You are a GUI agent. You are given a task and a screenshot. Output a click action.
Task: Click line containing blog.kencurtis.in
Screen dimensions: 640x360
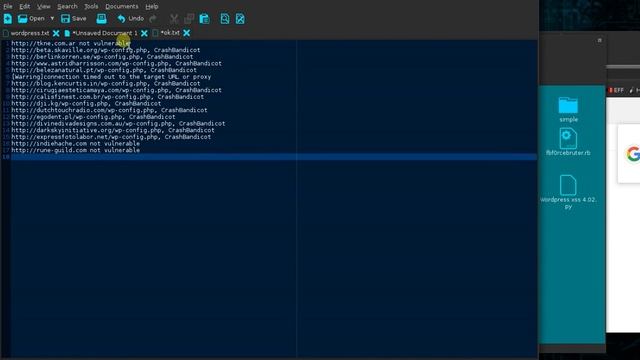point(106,83)
